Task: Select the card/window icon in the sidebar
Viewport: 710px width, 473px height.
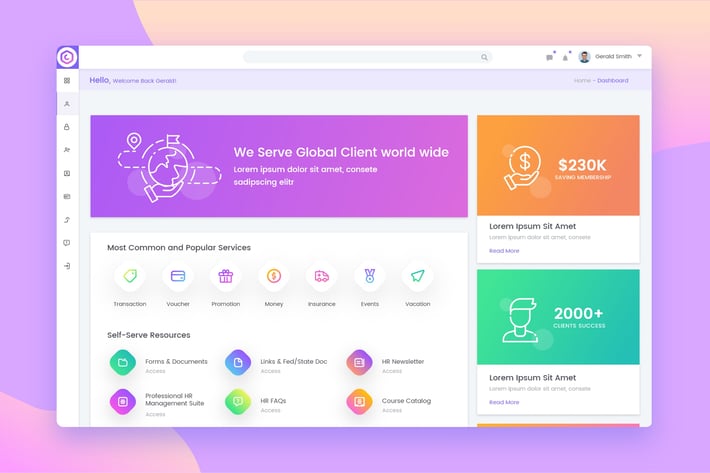Action: 67,196
